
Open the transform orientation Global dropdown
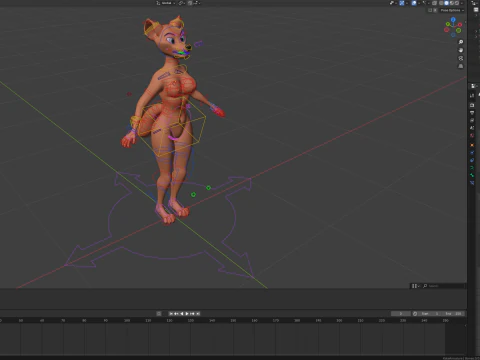(x=166, y=3)
